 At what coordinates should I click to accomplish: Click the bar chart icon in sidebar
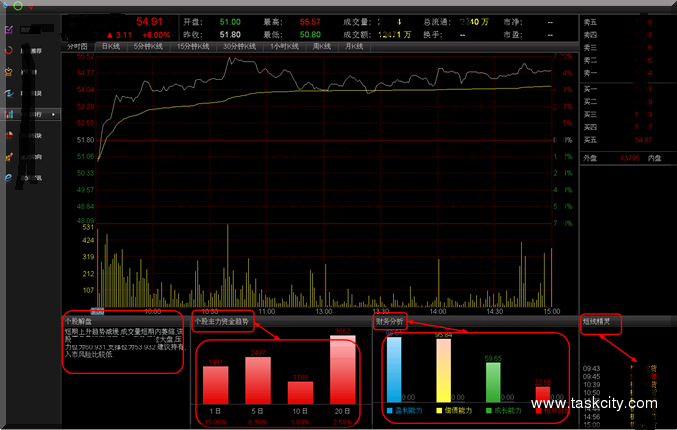click(9, 114)
